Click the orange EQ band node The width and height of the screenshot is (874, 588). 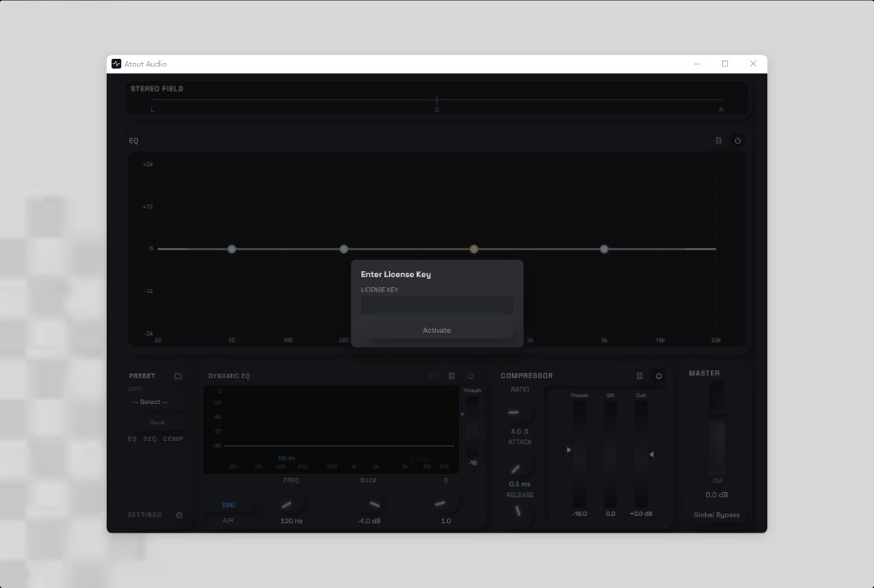[474, 249]
